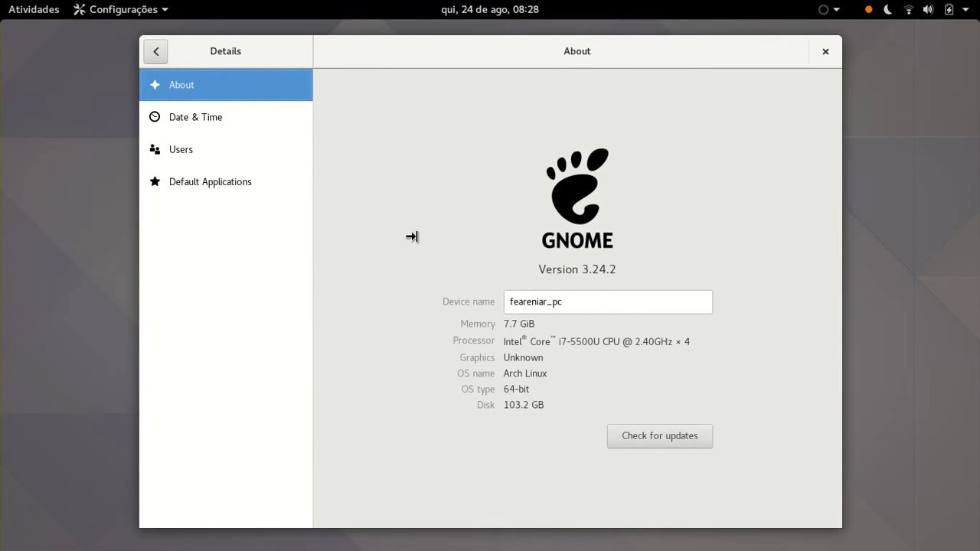Click Check for updates button
Viewport: 980px width, 551px height.
660,436
